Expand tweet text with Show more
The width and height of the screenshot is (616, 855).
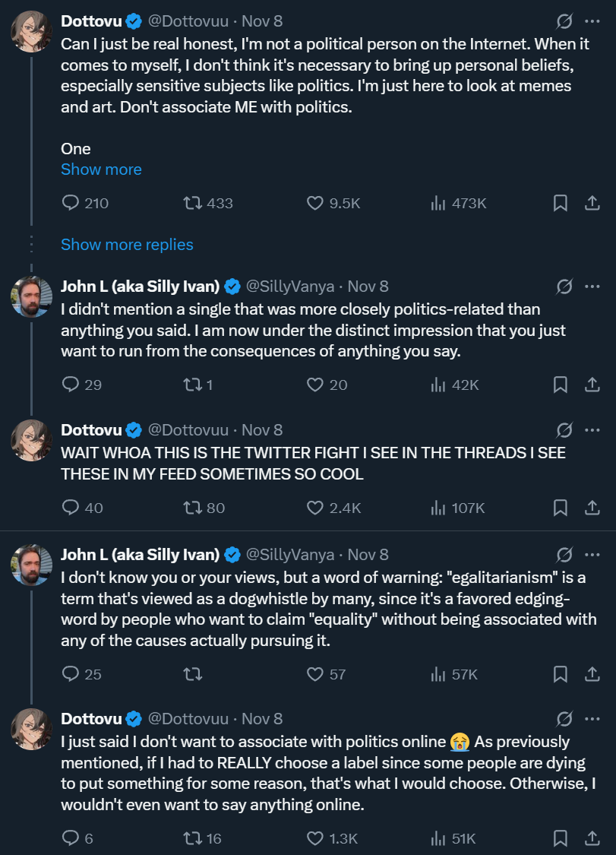[101, 169]
